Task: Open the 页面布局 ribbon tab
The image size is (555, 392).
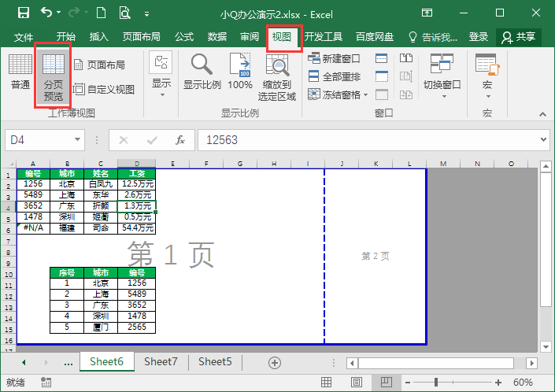Action: click(x=141, y=37)
